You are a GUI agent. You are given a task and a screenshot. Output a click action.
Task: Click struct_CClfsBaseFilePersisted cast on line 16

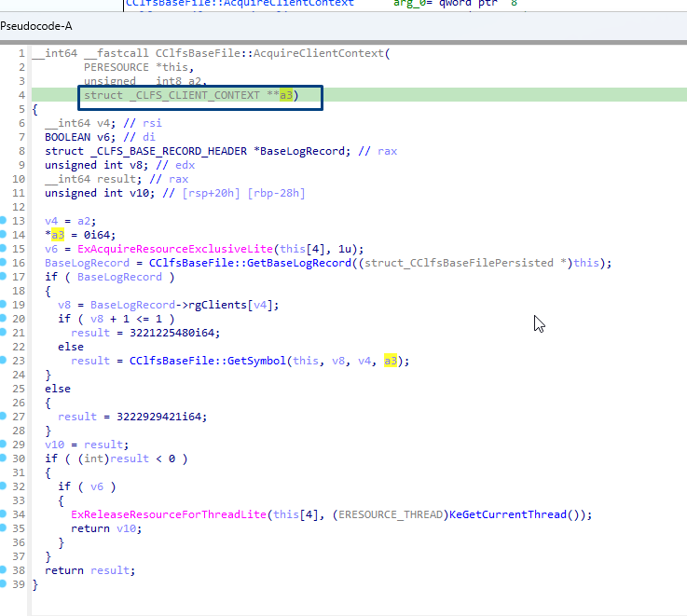coord(459,263)
